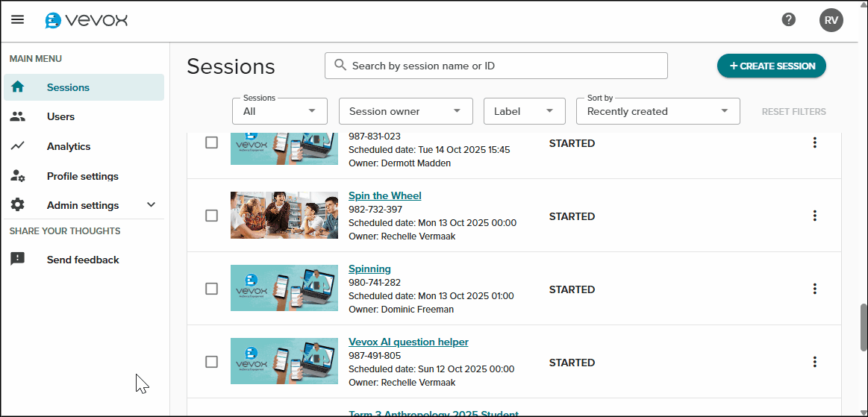Expand the Admin settings submenu chevron
The image size is (868, 417).
pyautogui.click(x=151, y=205)
